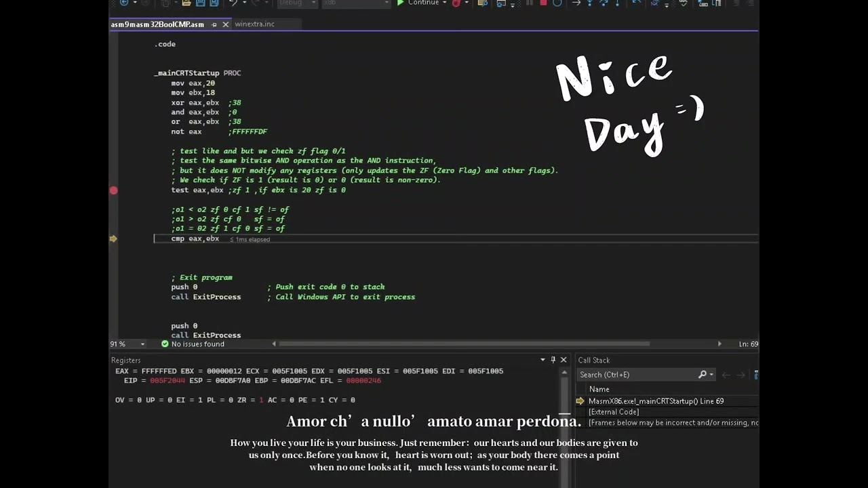This screenshot has height=488, width=868.
Task: Click the editor horizontal scrollbar thumb
Action: pos(464,344)
